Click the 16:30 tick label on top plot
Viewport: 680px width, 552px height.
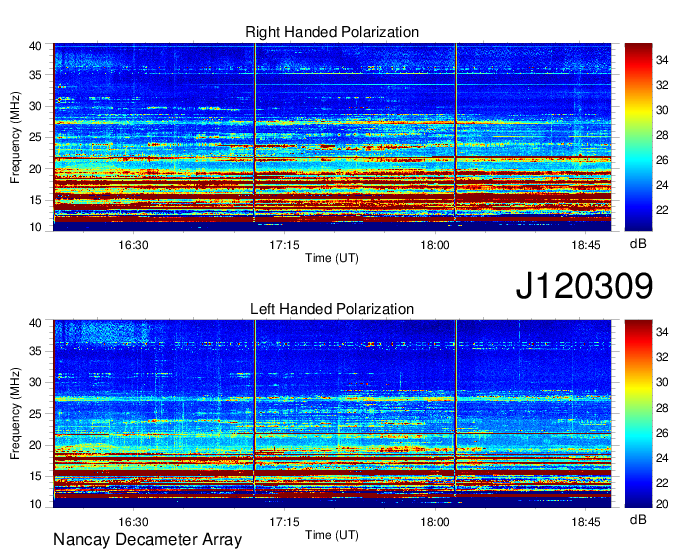133,245
